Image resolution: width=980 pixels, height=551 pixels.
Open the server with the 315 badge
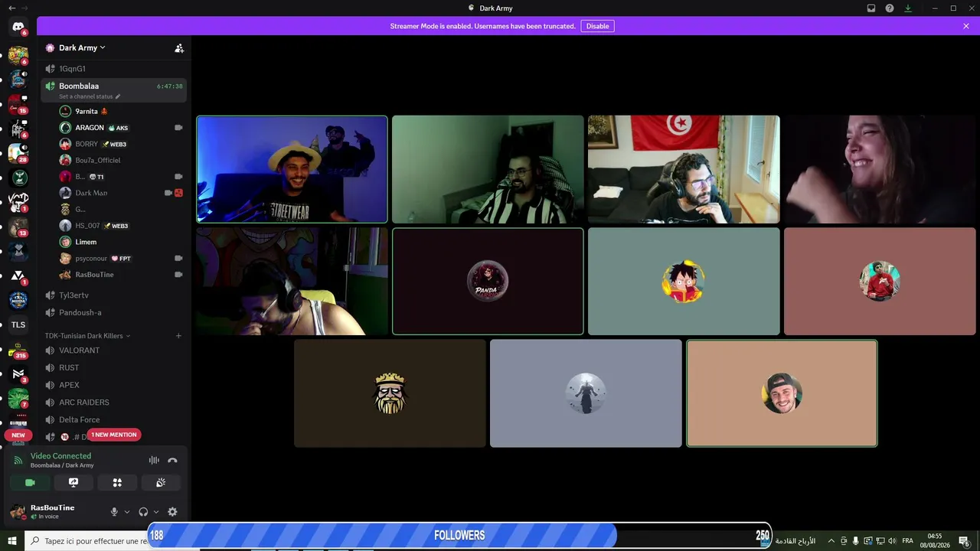18,350
